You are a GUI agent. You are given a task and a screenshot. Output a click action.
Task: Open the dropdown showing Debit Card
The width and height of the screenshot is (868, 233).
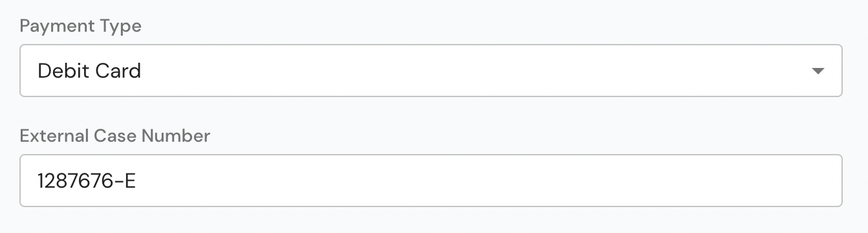pyautogui.click(x=431, y=71)
